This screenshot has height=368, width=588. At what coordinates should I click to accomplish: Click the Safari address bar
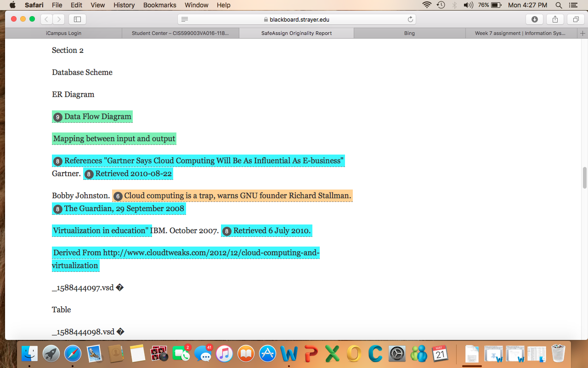(297, 19)
